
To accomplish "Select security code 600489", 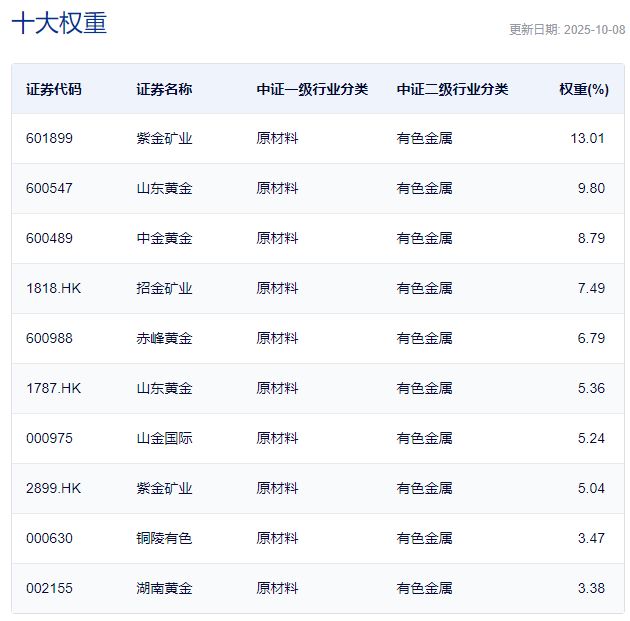I will coord(49,238).
